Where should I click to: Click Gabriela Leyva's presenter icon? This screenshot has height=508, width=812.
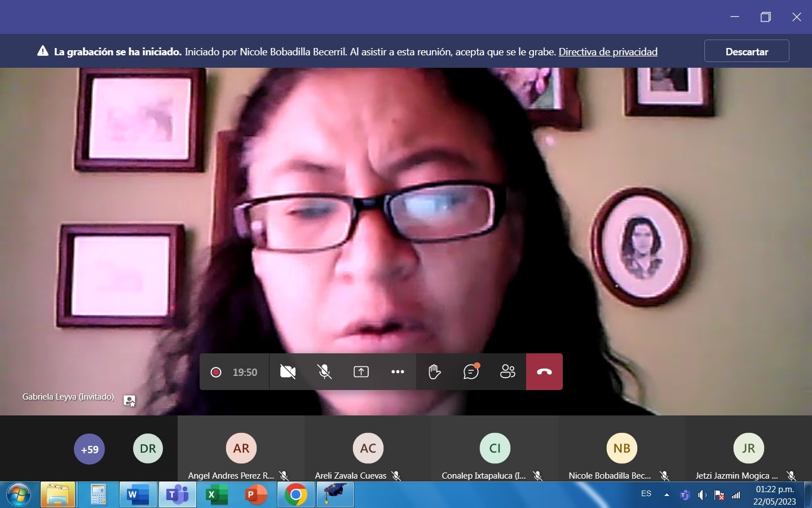pyautogui.click(x=130, y=401)
